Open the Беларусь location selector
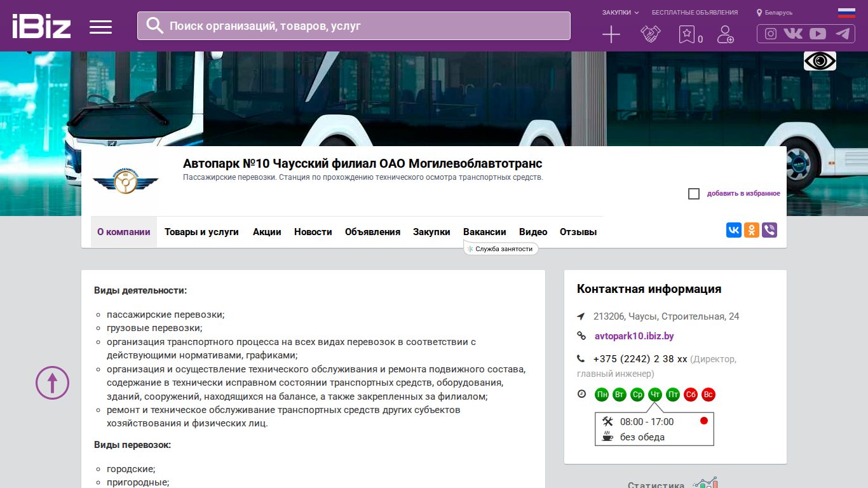Viewport: 868px width, 488px height. pos(775,13)
